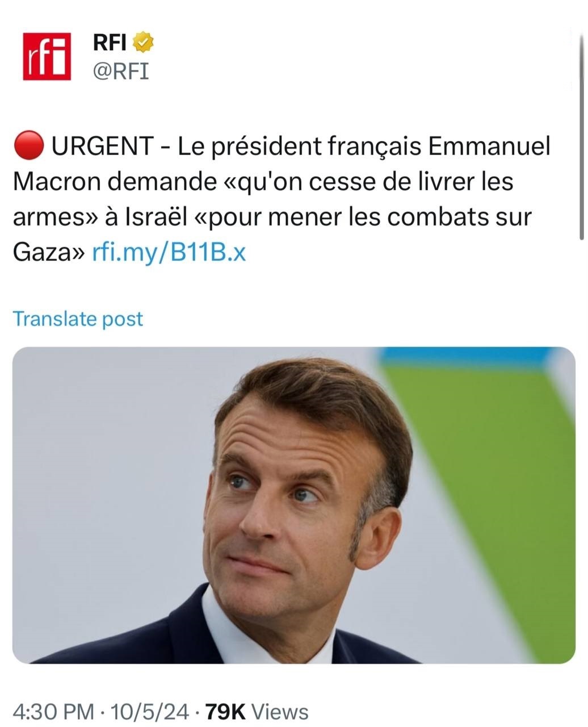Image resolution: width=588 pixels, height=727 pixels.
Task: Click the blue stripe atop the photo
Action: point(465,356)
